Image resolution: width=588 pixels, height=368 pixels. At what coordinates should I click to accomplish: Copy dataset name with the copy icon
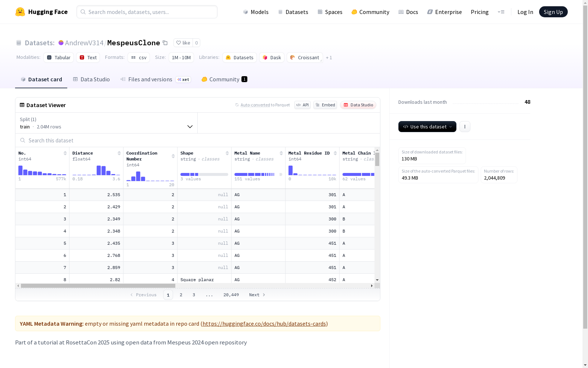pyautogui.click(x=165, y=43)
